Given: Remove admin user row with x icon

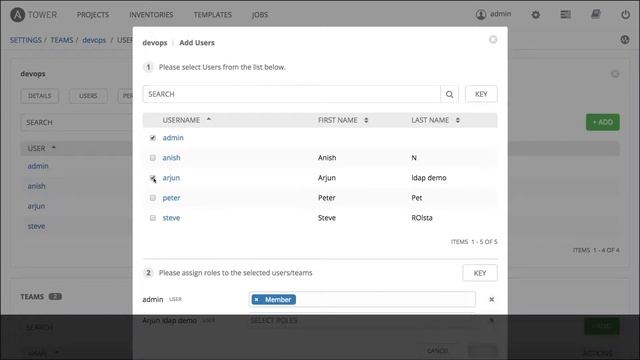Looking at the screenshot, I should (491, 300).
